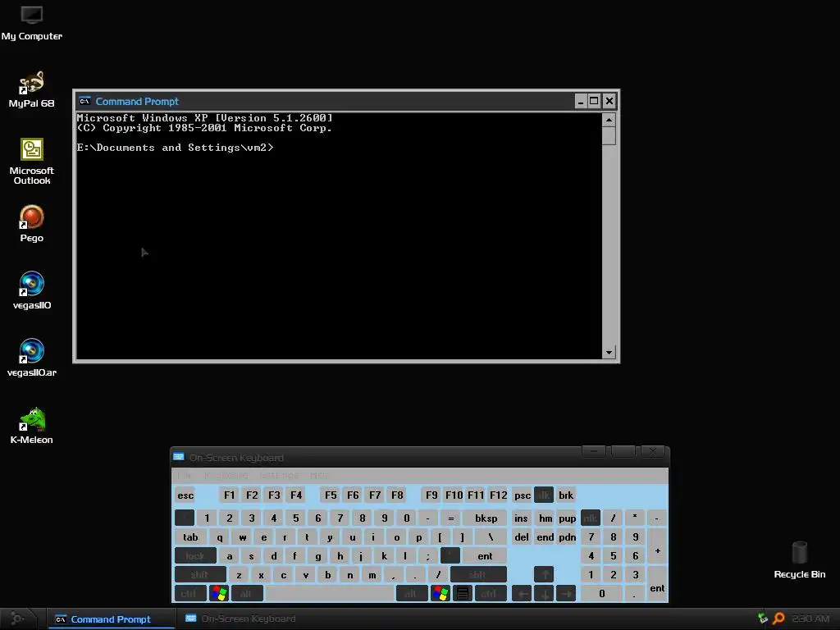Select Microsoft Outlook desktop icon

pos(32,162)
